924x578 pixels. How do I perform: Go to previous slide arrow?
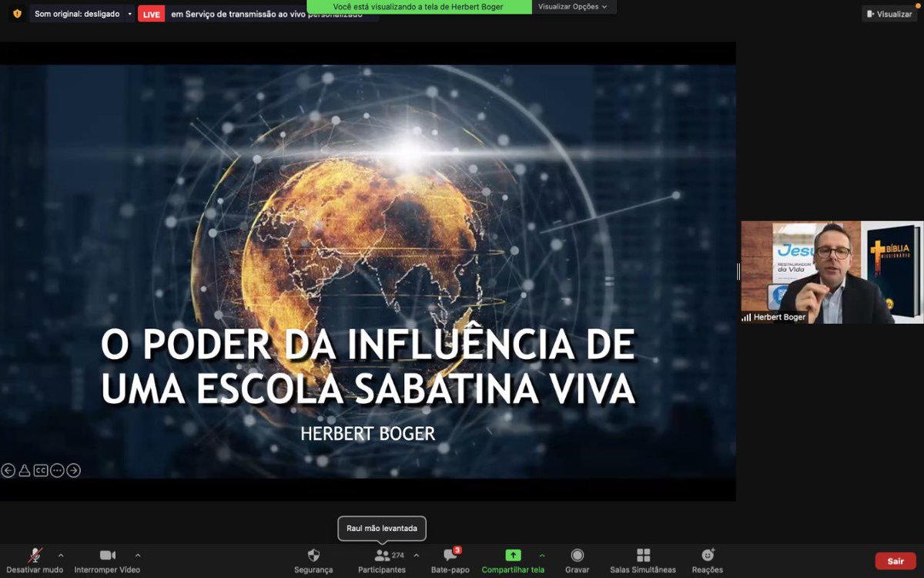[x=8, y=470]
